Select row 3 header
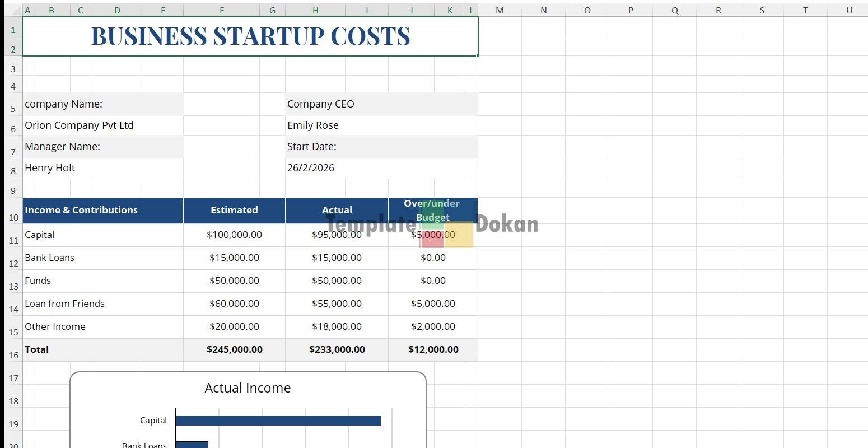The image size is (868, 448). pyautogui.click(x=13, y=69)
